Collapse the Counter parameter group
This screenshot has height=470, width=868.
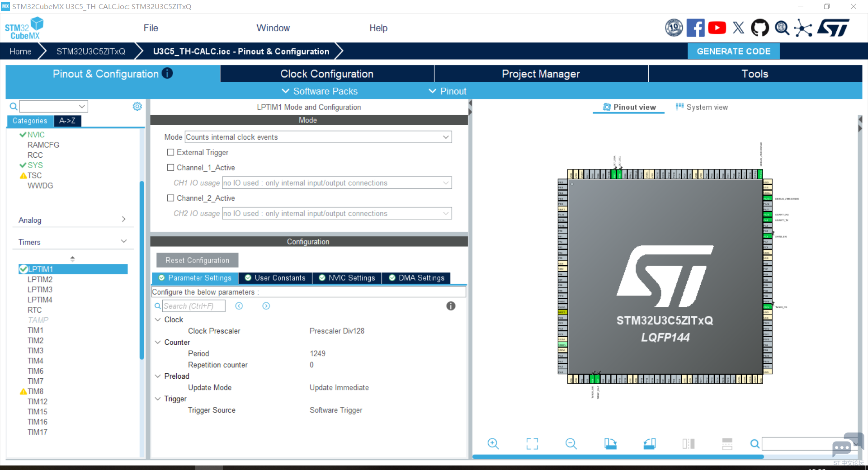[158, 342]
